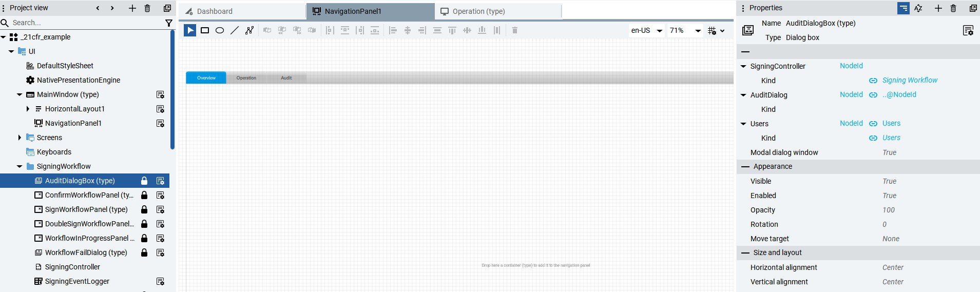Switch to the NavigationPanel1 tab
This screenshot has width=980, height=292.
click(371, 11)
